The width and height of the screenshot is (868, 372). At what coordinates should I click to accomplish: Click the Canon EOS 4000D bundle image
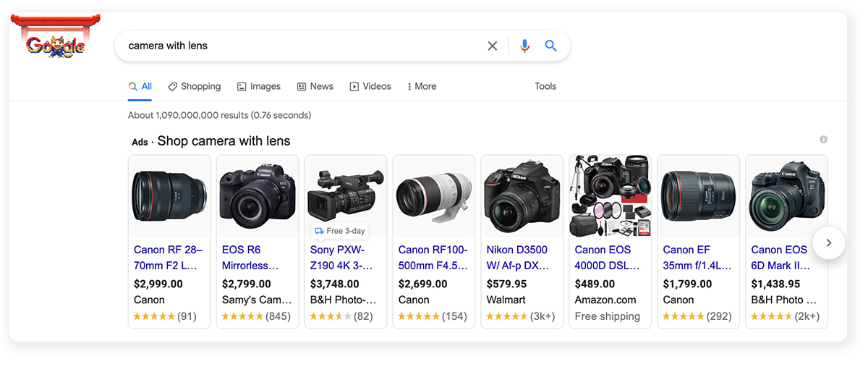tap(610, 195)
